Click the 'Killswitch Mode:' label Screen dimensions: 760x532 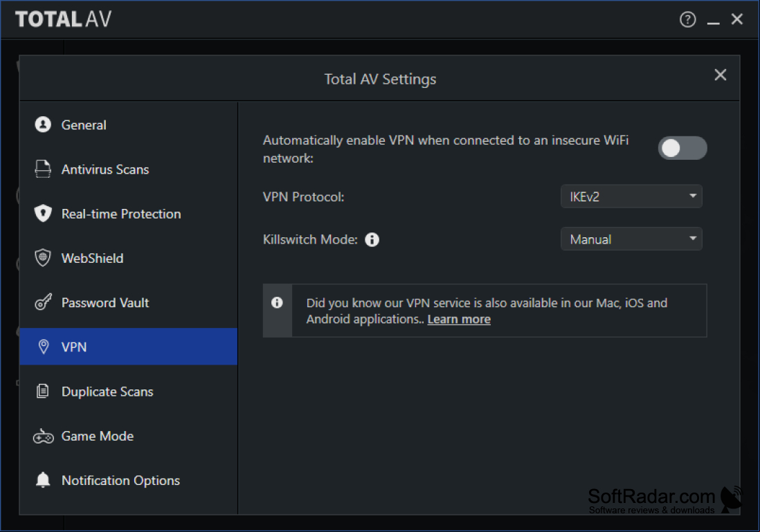click(310, 239)
